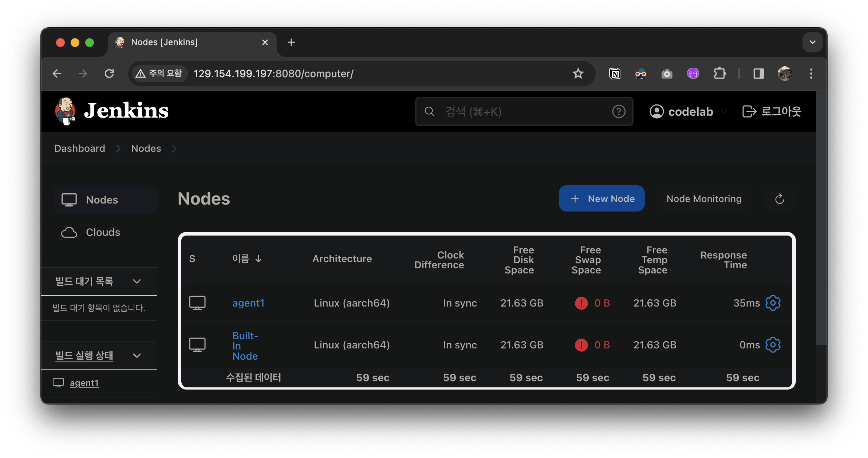Click the gear icon for agent1
Viewport: 868px width, 458px height.
click(773, 303)
